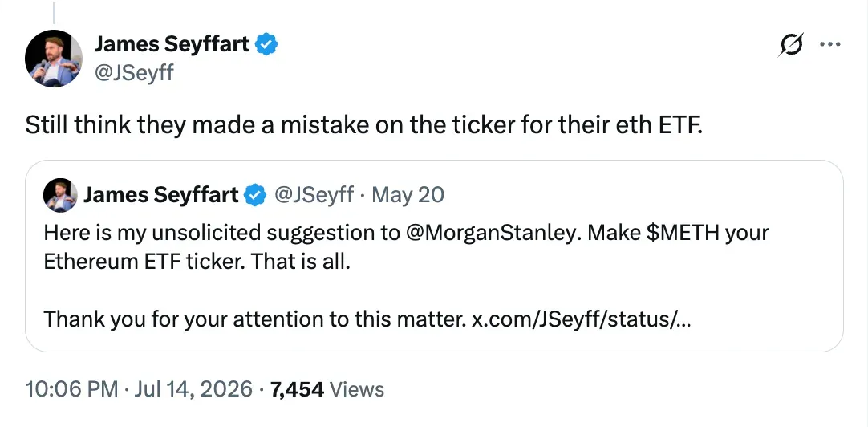Click the thread connector line above the avatar

pyautogui.click(x=54, y=12)
